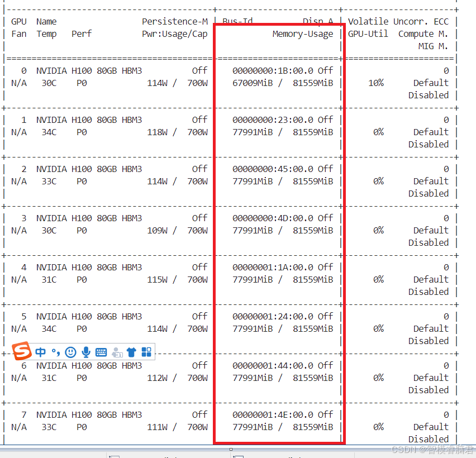This screenshot has width=476, height=458.
Task: Open the soft keyboard icon
Action: [x=101, y=352]
